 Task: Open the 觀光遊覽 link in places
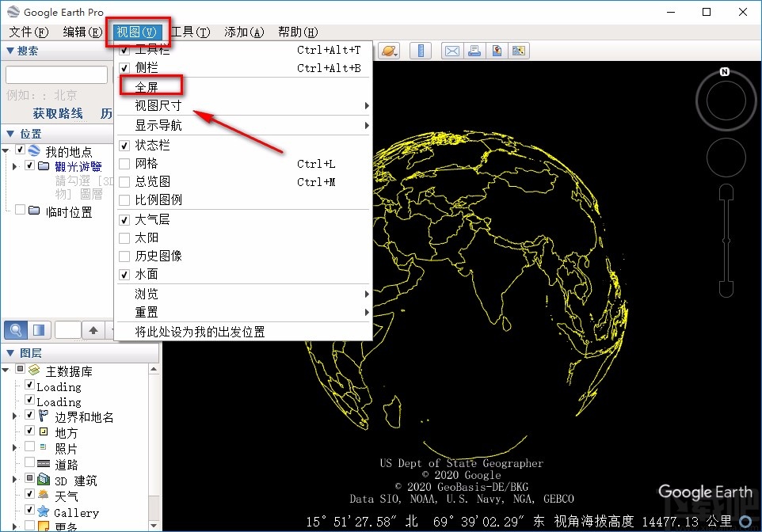click(x=78, y=166)
